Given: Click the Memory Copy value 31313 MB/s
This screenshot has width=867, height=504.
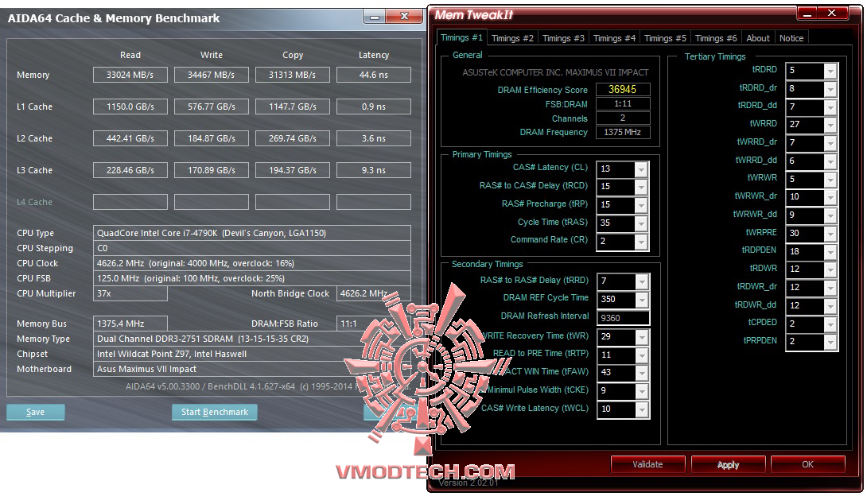Looking at the screenshot, I should [x=293, y=75].
